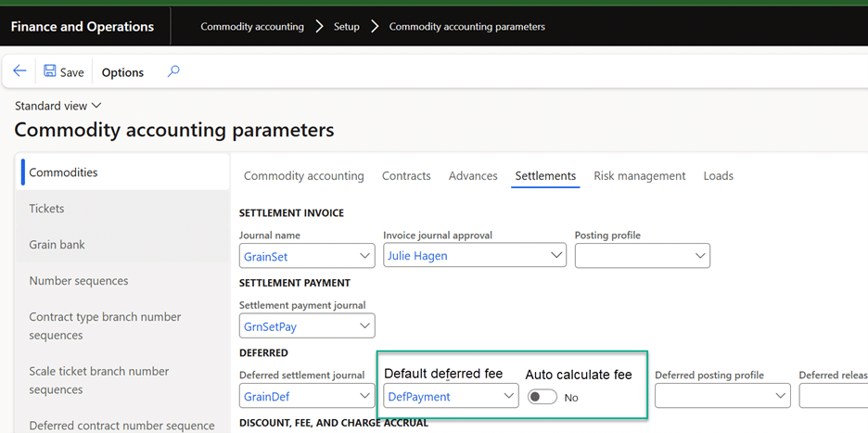This screenshot has width=868, height=433.
Task: Open the Standard view selector
Action: coord(58,106)
